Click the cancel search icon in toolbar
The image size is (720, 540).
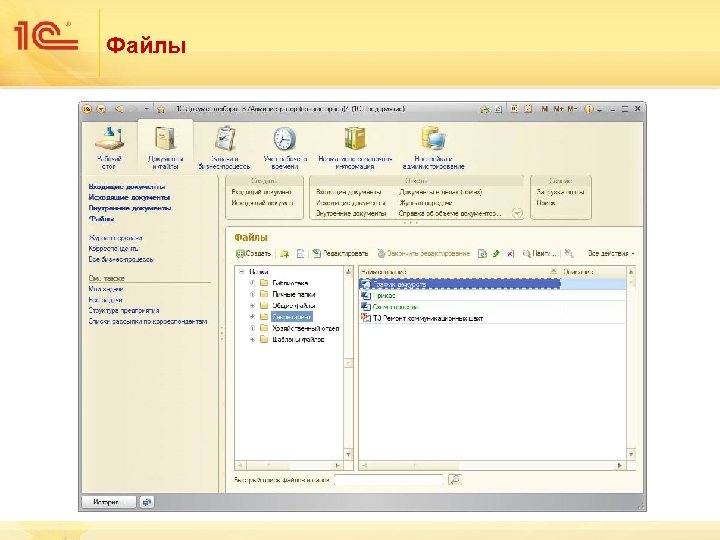pos(569,253)
